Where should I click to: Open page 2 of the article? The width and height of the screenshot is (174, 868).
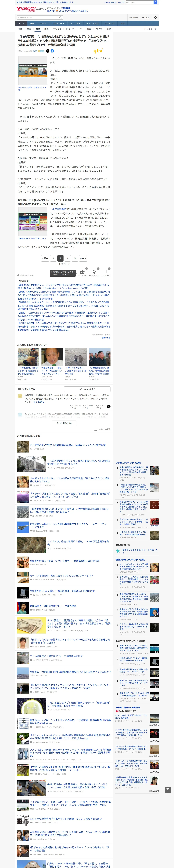pos(53,258)
